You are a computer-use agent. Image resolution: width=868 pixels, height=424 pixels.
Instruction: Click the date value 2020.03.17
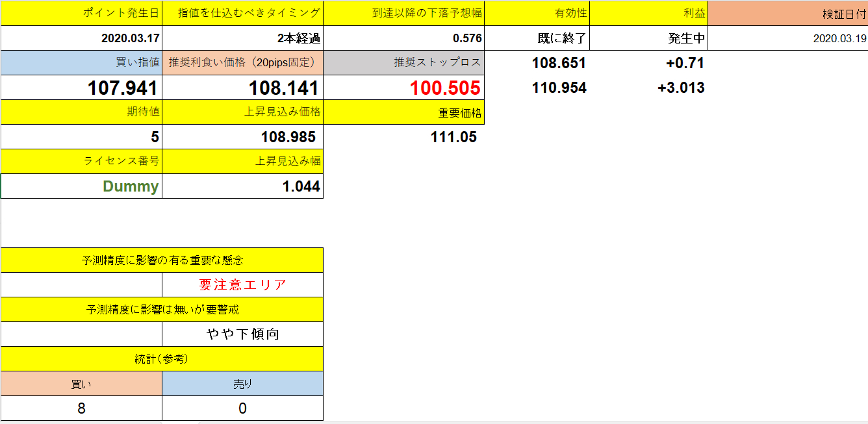pos(81,38)
